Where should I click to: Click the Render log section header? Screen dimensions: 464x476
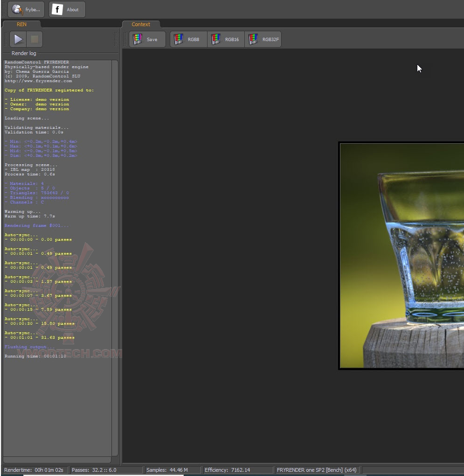[x=24, y=53]
